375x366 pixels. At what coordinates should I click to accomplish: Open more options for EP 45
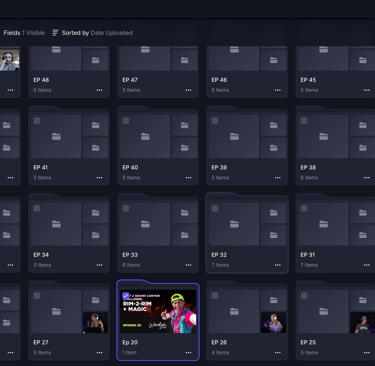pos(367,90)
